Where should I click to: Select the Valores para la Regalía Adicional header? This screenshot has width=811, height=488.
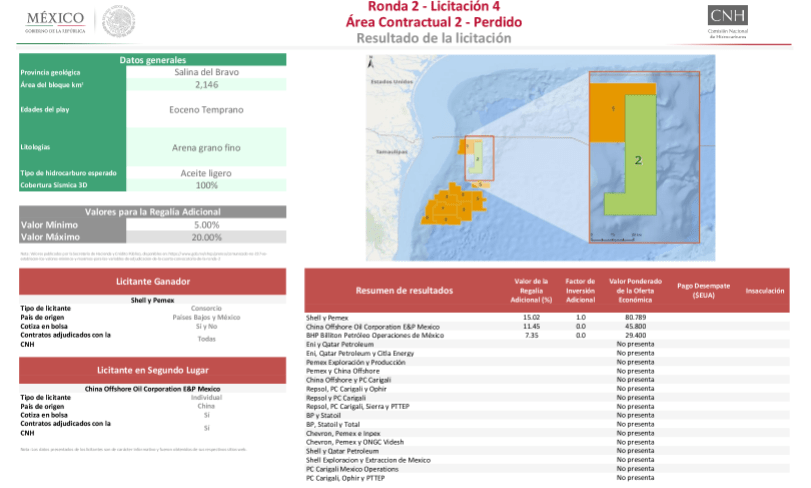153,212
